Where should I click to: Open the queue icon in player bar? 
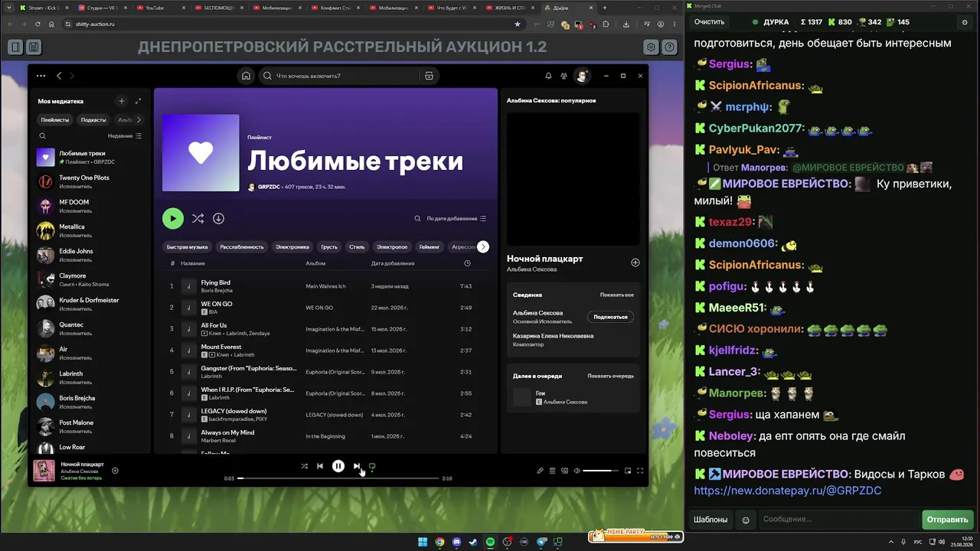552,471
